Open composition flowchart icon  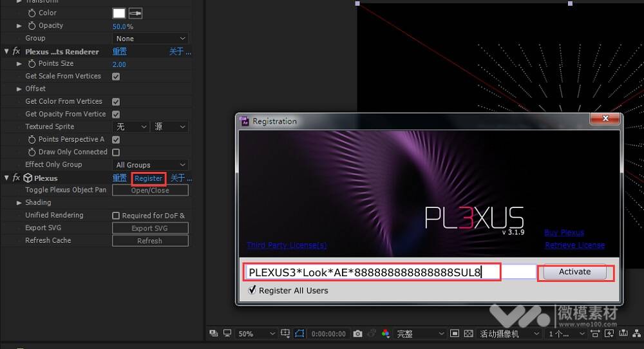[x=637, y=334]
